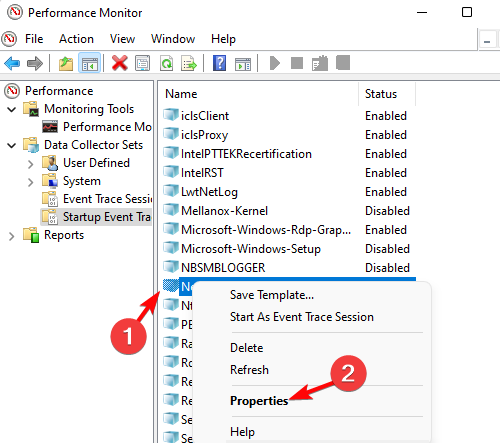Screen dimensions: 500x443
Task: Select IntelPTTEKRecertification row name
Action: tap(246, 154)
